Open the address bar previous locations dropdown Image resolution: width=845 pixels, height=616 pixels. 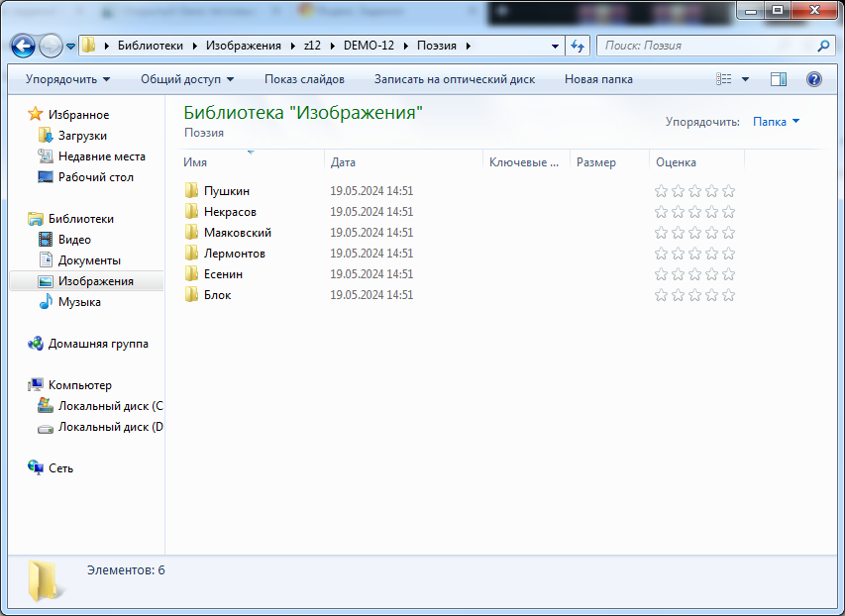tap(555, 46)
